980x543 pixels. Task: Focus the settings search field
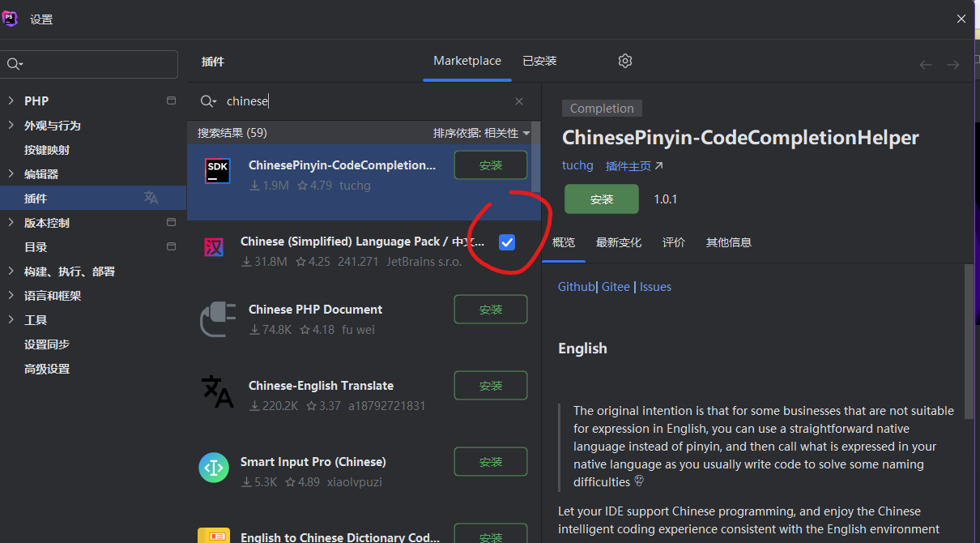pos(89,64)
